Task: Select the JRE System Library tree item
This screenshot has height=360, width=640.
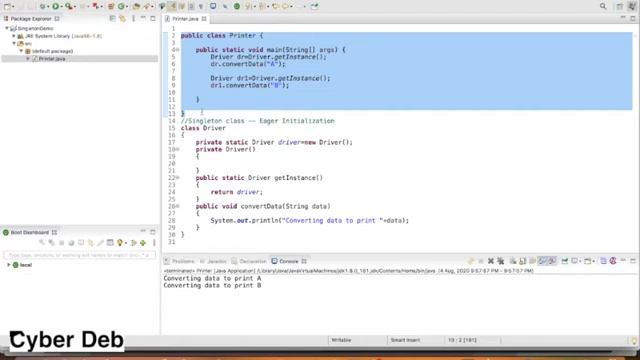Action: click(x=60, y=36)
